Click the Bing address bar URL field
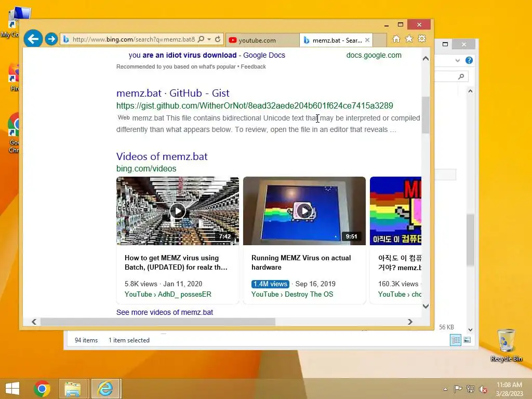 coord(134,39)
